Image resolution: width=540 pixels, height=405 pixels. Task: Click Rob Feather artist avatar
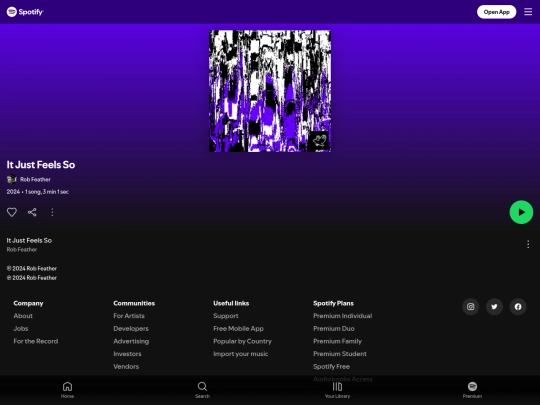click(12, 179)
